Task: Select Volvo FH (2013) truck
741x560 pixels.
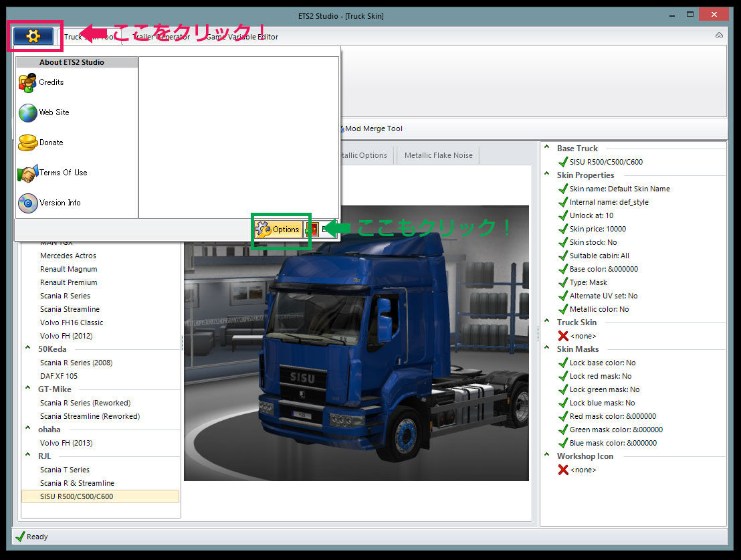Action: click(x=66, y=443)
